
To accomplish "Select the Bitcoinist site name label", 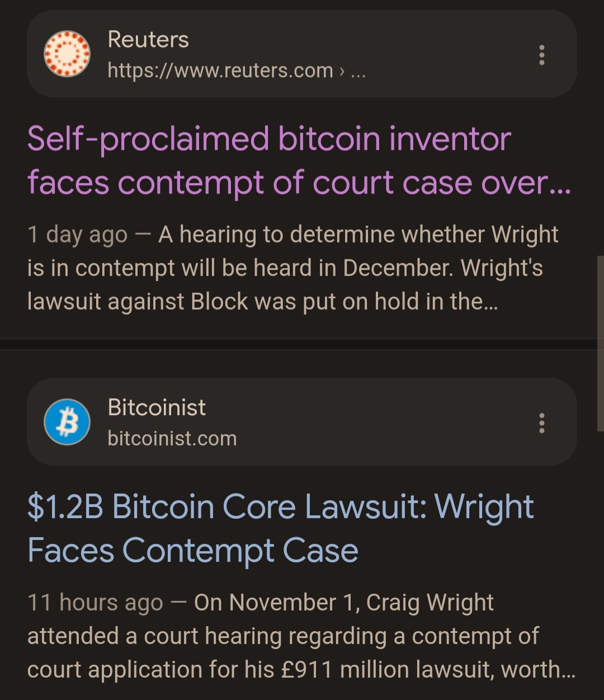I will pyautogui.click(x=157, y=407).
